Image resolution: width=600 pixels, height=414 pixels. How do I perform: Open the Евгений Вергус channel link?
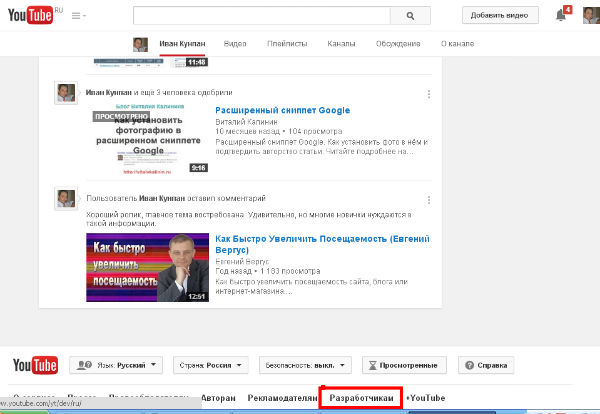click(242, 262)
